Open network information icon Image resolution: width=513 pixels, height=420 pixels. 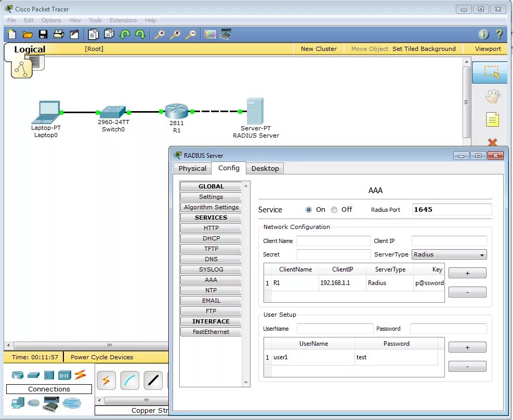pos(483,34)
